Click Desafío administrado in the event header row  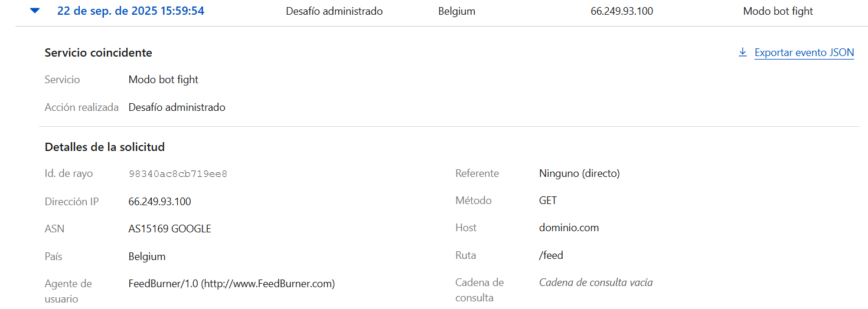pyautogui.click(x=334, y=11)
